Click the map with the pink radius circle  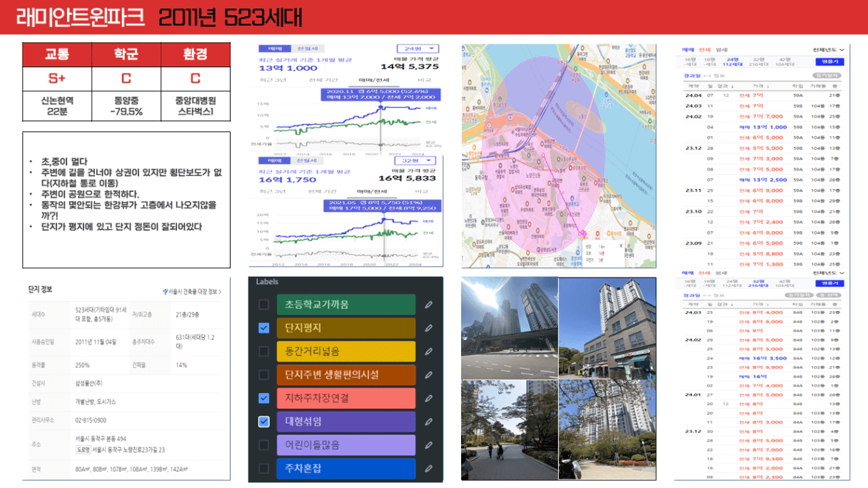560,156
